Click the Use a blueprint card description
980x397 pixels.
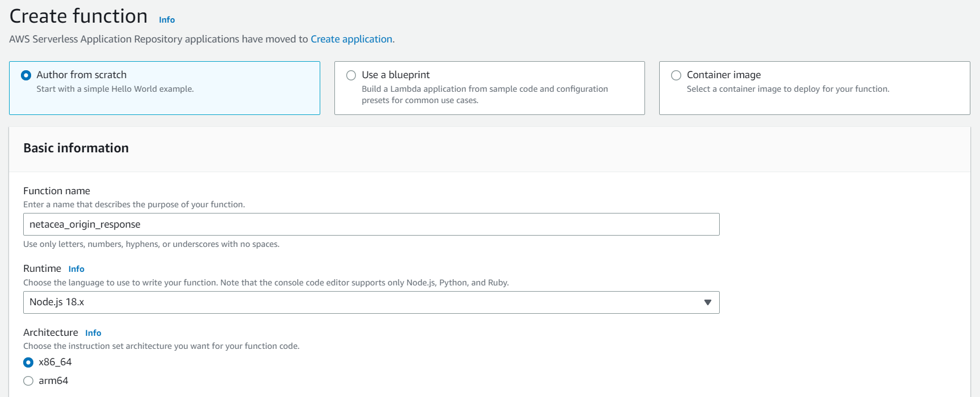[x=484, y=95]
